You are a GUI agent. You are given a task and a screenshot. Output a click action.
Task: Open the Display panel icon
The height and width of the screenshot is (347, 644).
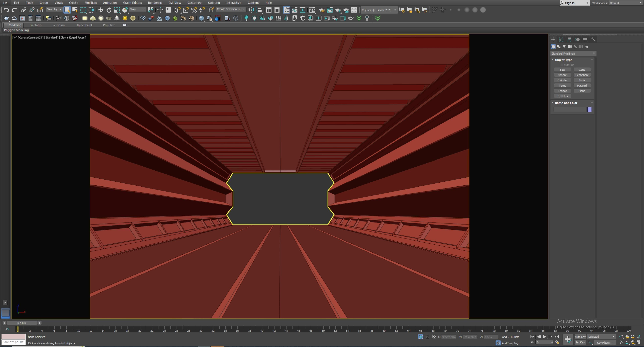tap(585, 39)
